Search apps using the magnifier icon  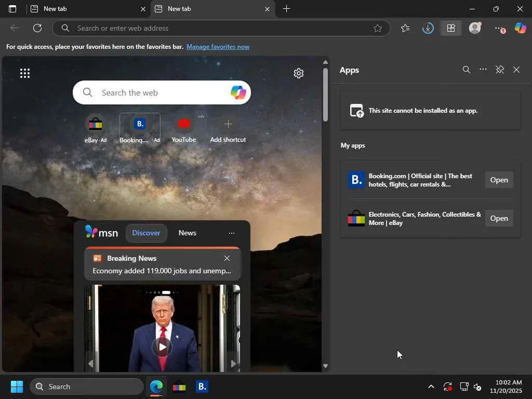(x=466, y=70)
